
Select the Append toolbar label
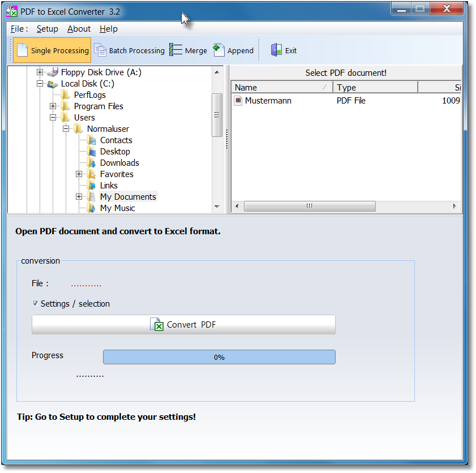coord(241,51)
